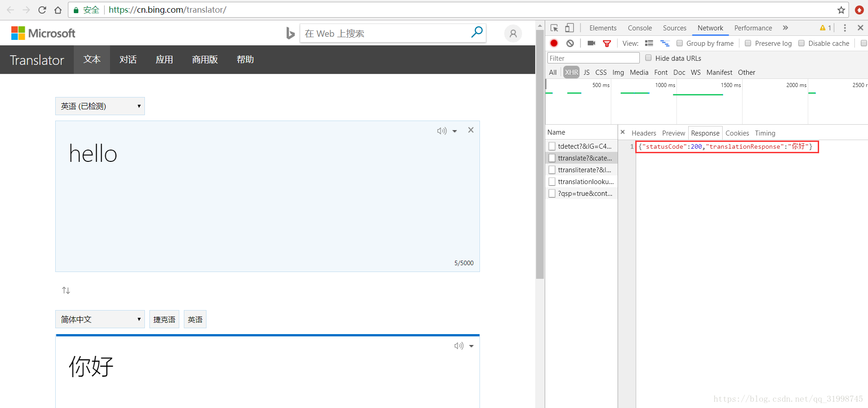
Task: Click the Translator title link
Action: (37, 60)
